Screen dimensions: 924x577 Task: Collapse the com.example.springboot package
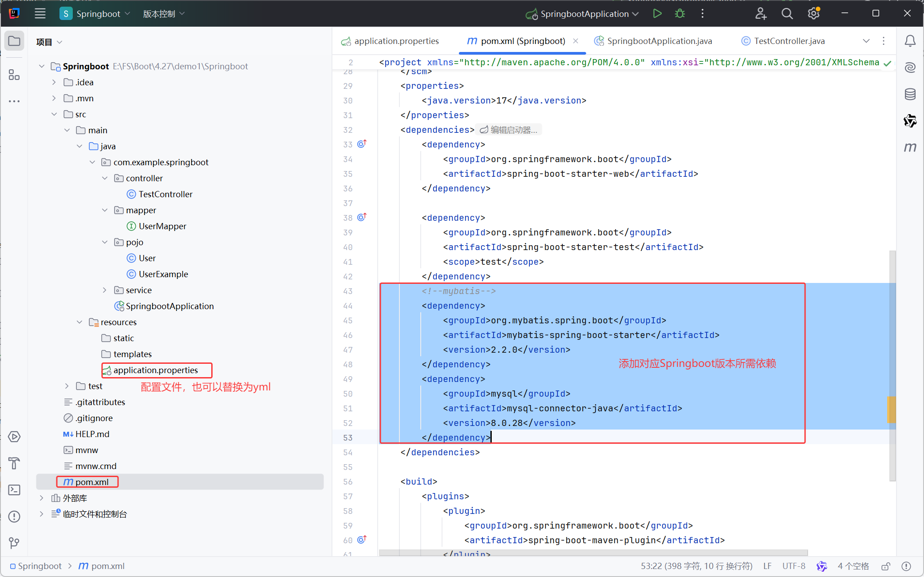[x=92, y=162]
